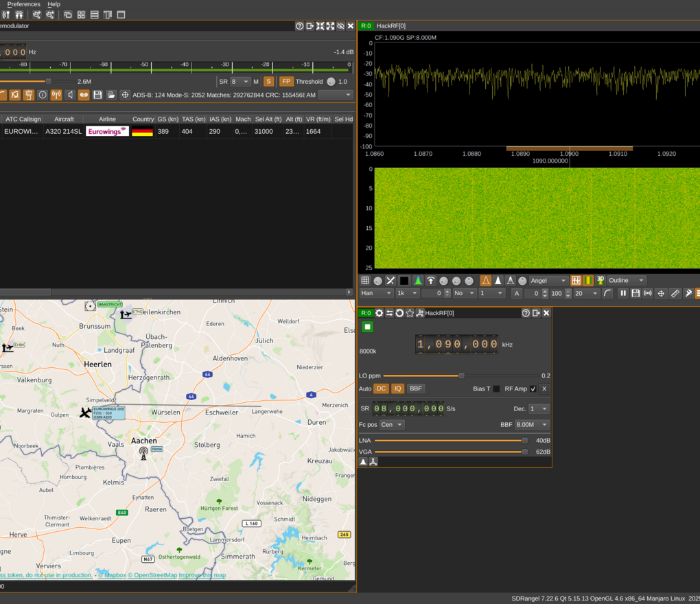Screen dimensions: 700x604
Task: Open the Han FFT window dropdown
Action: pos(376,293)
